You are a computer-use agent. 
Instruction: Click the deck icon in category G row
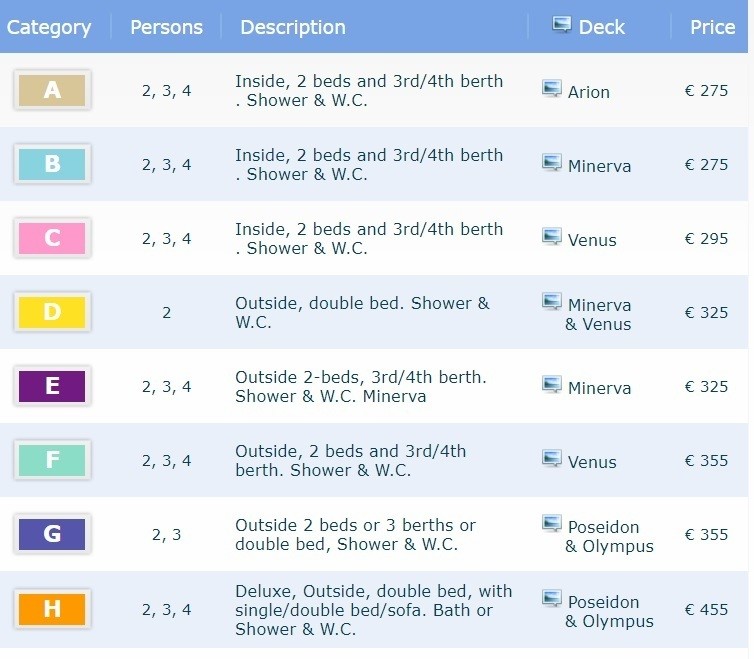[552, 523]
